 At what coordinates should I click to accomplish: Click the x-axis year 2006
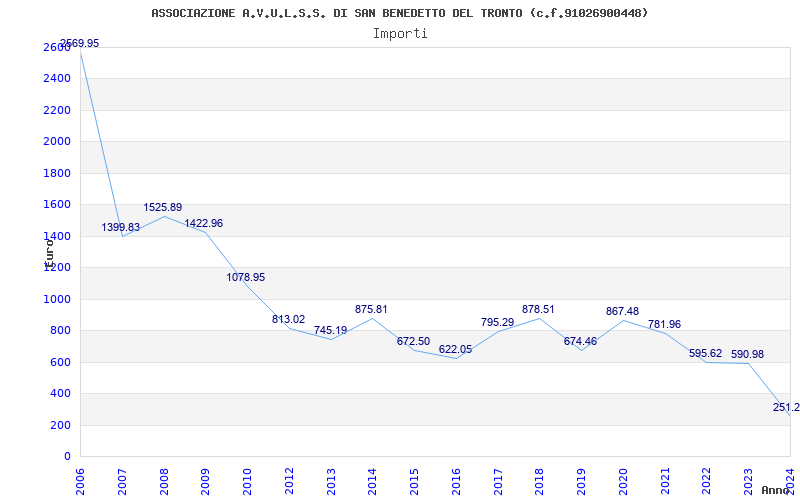(80, 481)
